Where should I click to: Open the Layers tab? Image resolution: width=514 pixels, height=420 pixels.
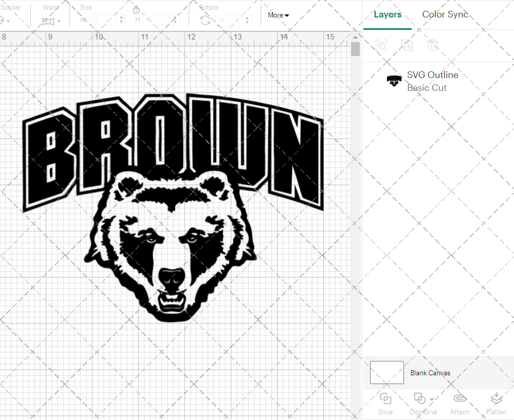coord(388,14)
